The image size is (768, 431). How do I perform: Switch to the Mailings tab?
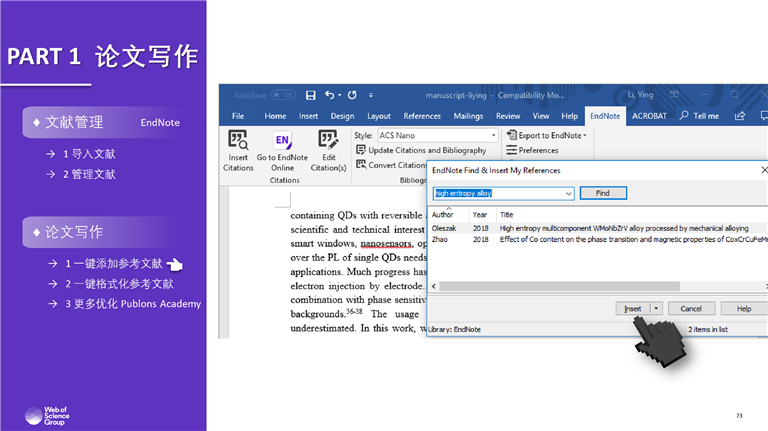(x=468, y=116)
